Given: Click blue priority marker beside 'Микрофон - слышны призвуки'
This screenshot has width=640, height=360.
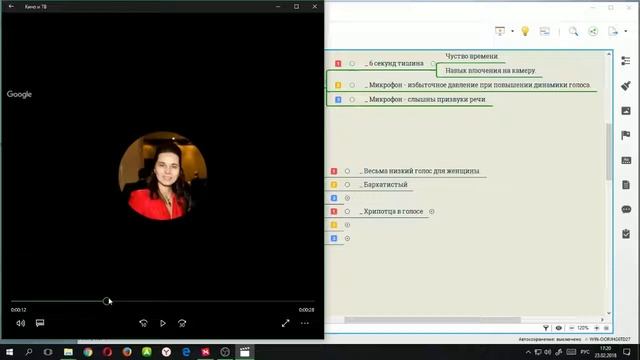Looking at the screenshot, I should pyautogui.click(x=338, y=100).
